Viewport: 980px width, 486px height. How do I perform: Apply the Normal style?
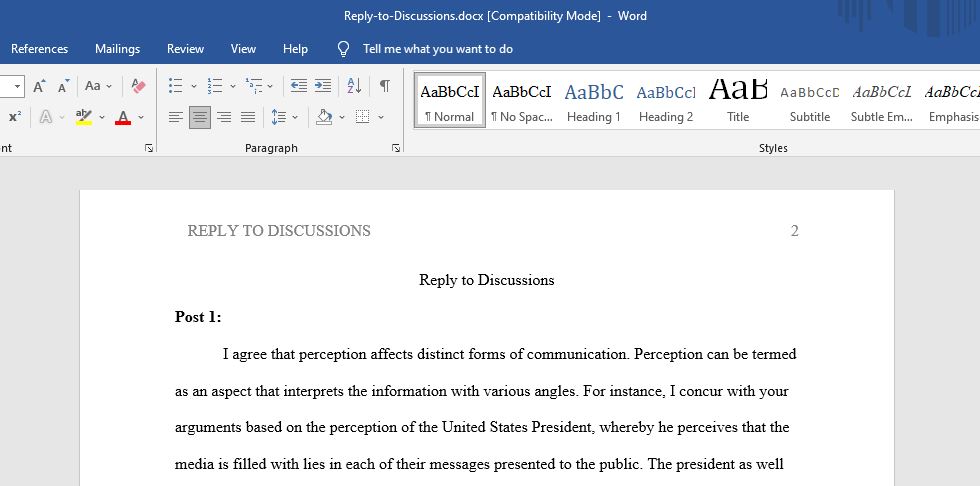tap(449, 101)
